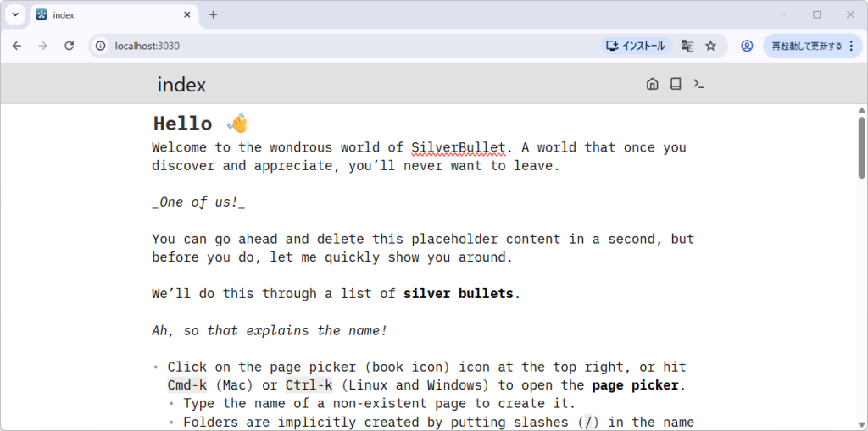Bookmark this page with the star

711,46
